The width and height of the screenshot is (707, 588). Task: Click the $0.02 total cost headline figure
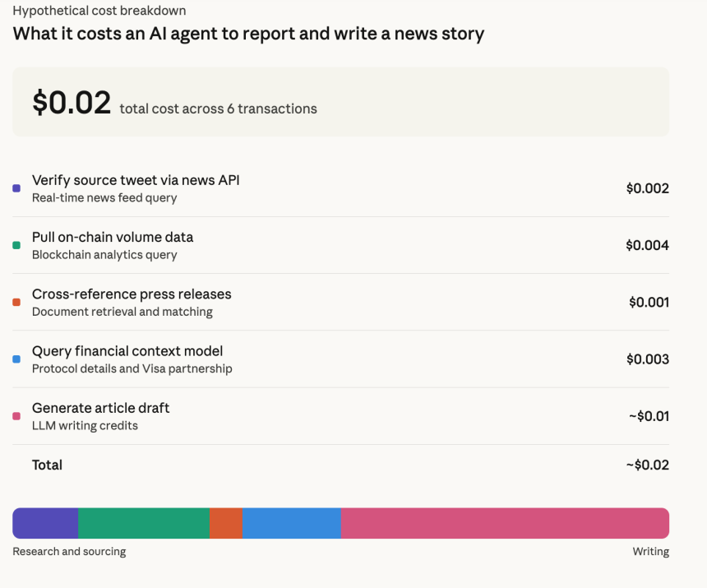point(72,103)
